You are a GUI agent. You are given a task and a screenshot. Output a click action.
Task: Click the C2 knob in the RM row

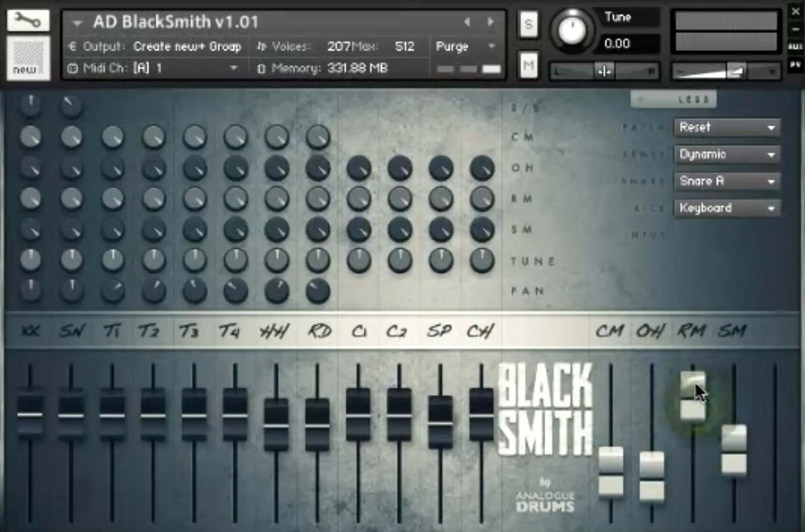400,199
